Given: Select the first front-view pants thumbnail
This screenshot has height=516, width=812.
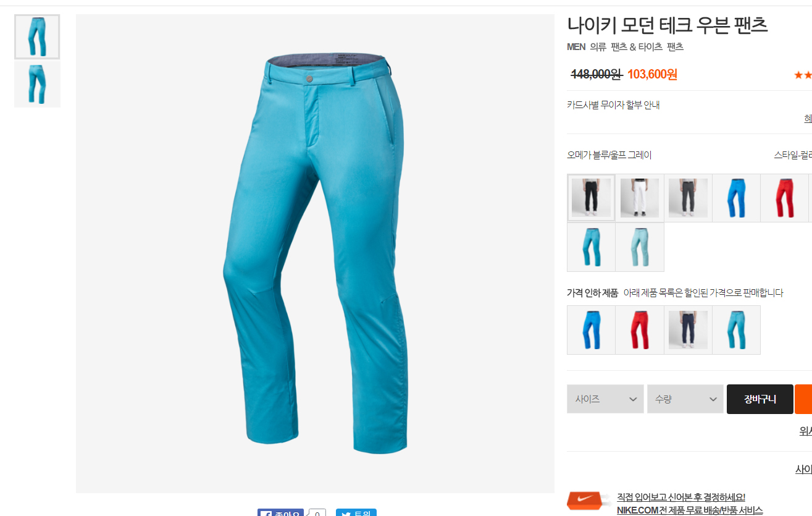Looking at the screenshot, I should tap(37, 37).
